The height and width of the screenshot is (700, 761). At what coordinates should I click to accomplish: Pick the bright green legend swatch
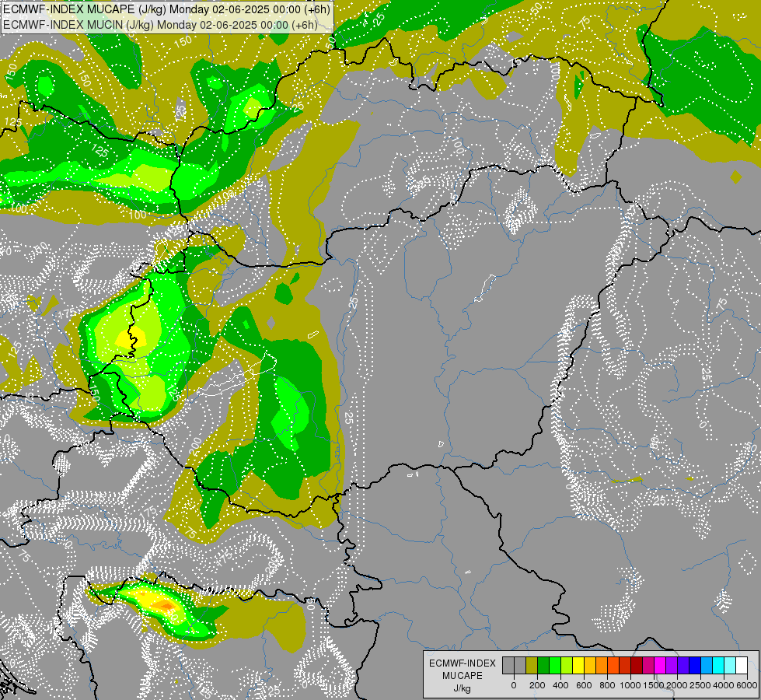pos(555,665)
